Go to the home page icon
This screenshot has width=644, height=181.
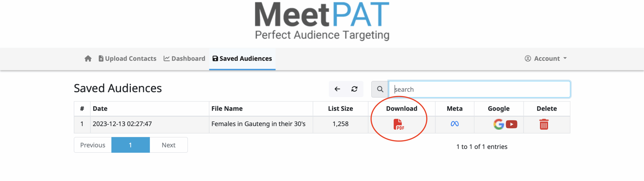pos(88,58)
